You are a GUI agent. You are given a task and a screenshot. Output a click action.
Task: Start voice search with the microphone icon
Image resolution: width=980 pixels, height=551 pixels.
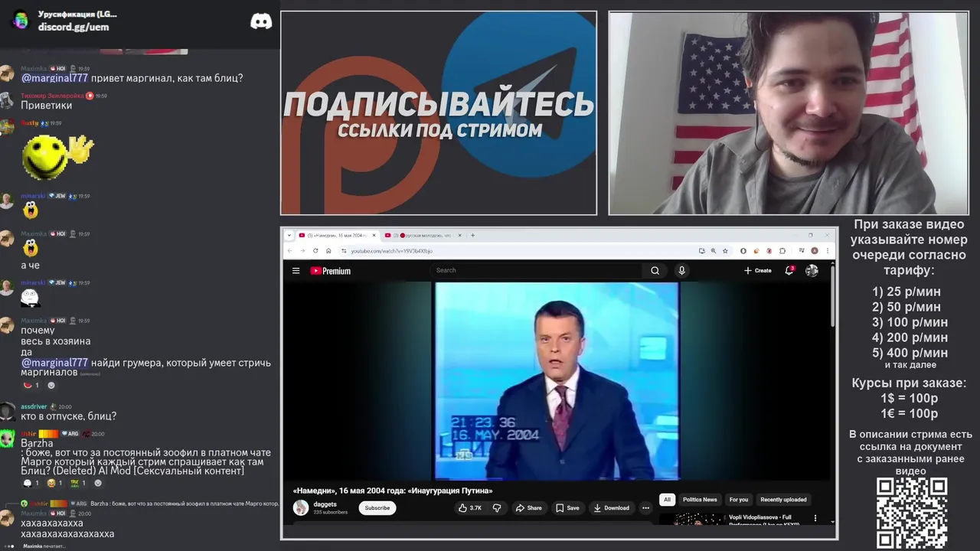681,270
